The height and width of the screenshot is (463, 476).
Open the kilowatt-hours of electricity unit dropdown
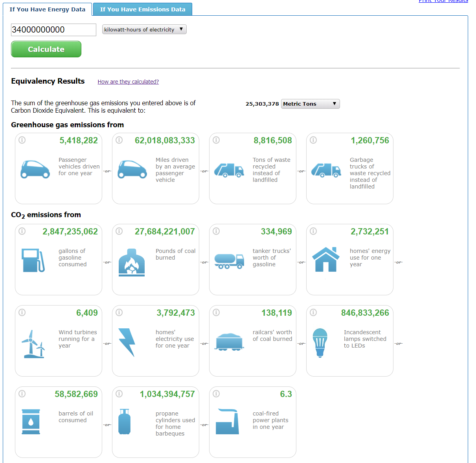coord(144,29)
